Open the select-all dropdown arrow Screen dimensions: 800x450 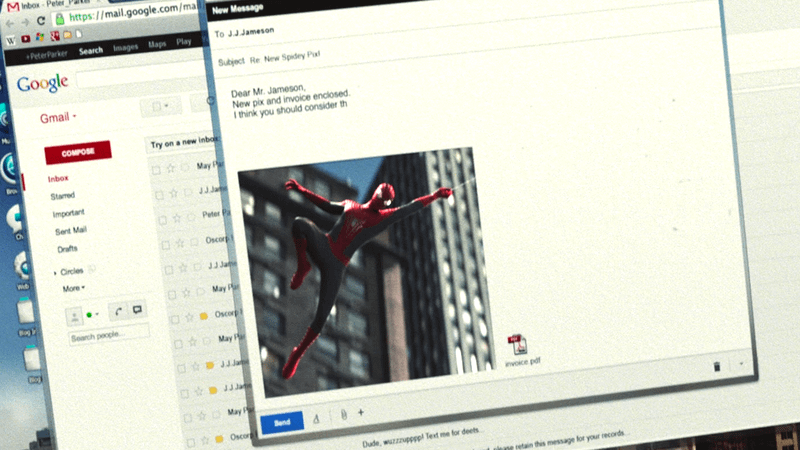(166, 106)
